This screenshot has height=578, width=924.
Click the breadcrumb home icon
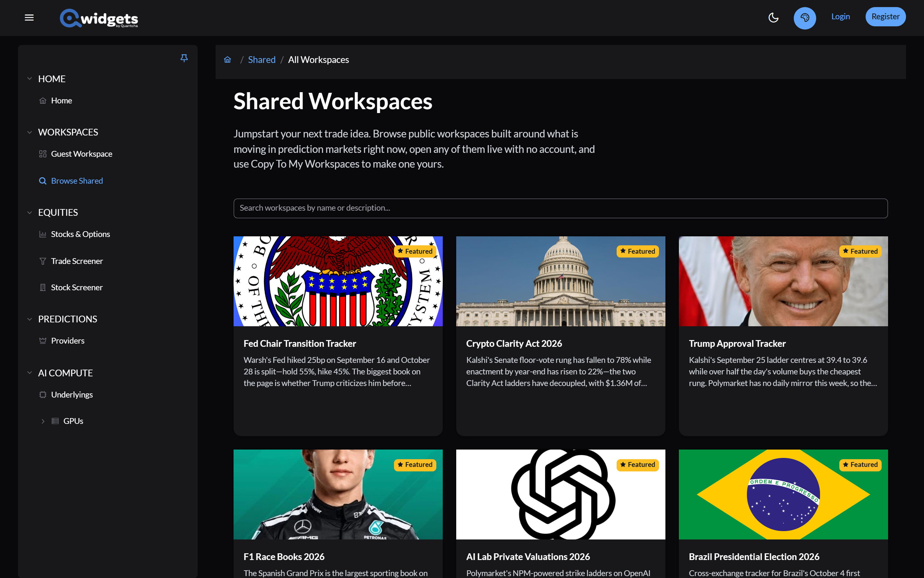coord(227,60)
